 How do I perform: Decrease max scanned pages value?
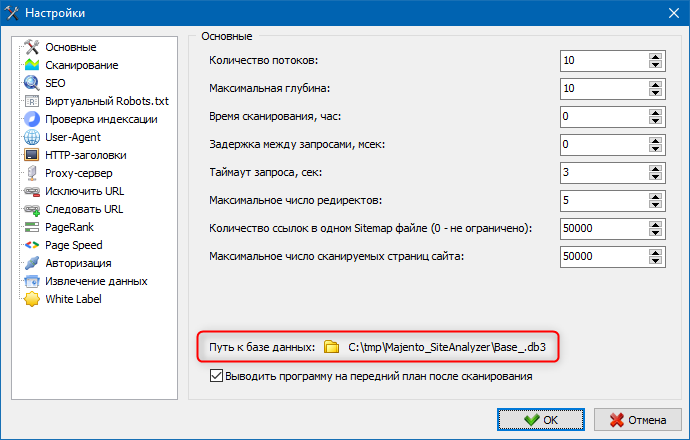[x=655, y=261]
